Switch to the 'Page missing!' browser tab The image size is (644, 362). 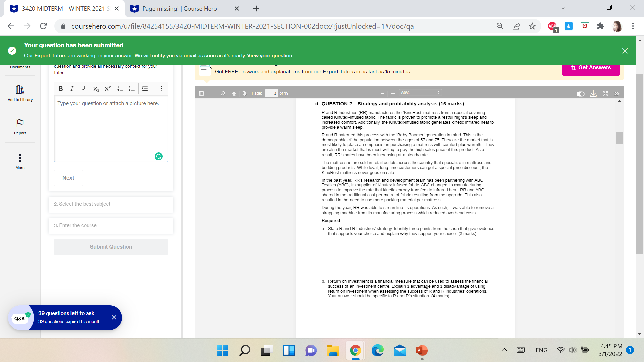click(x=179, y=8)
